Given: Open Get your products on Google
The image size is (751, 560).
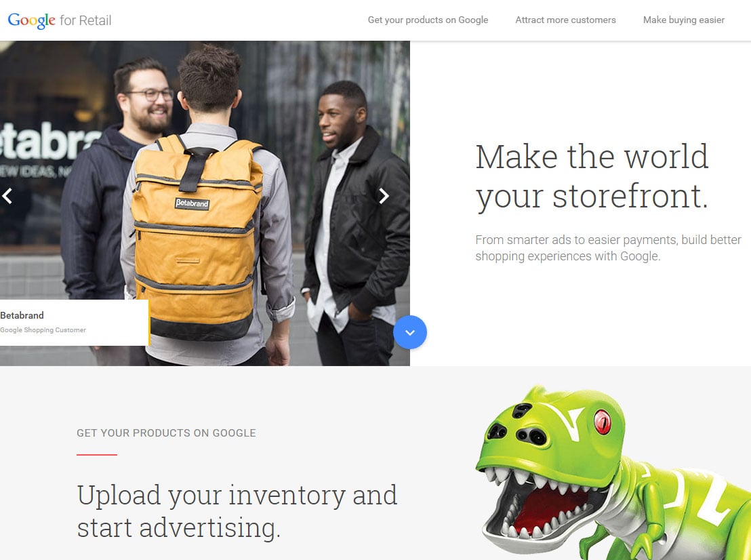Looking at the screenshot, I should (428, 20).
